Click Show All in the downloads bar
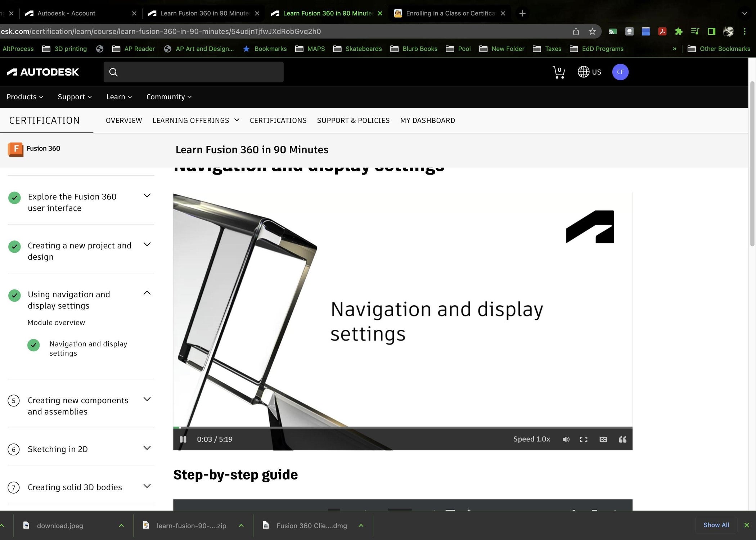This screenshot has width=756, height=540. tap(716, 525)
